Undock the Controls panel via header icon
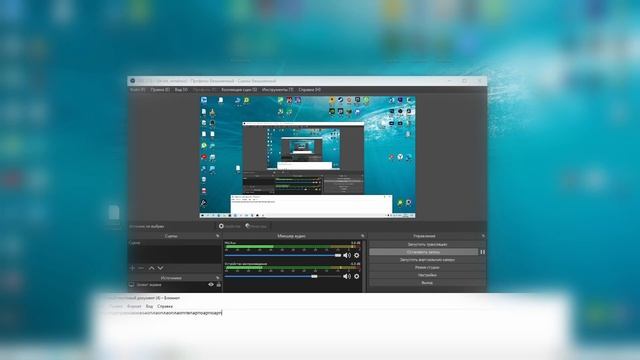 coord(483,236)
